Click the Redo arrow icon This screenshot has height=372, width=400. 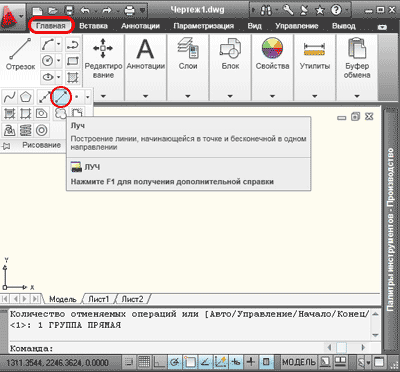(107, 11)
